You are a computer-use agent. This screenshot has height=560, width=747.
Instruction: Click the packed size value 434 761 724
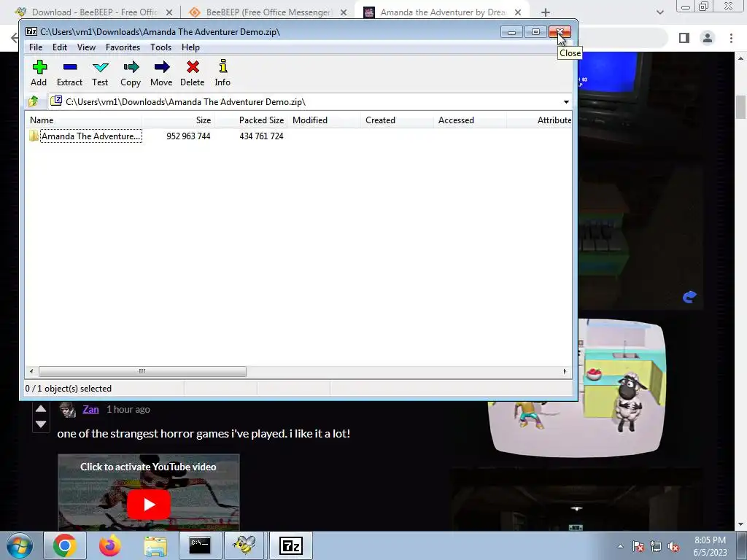[261, 136]
